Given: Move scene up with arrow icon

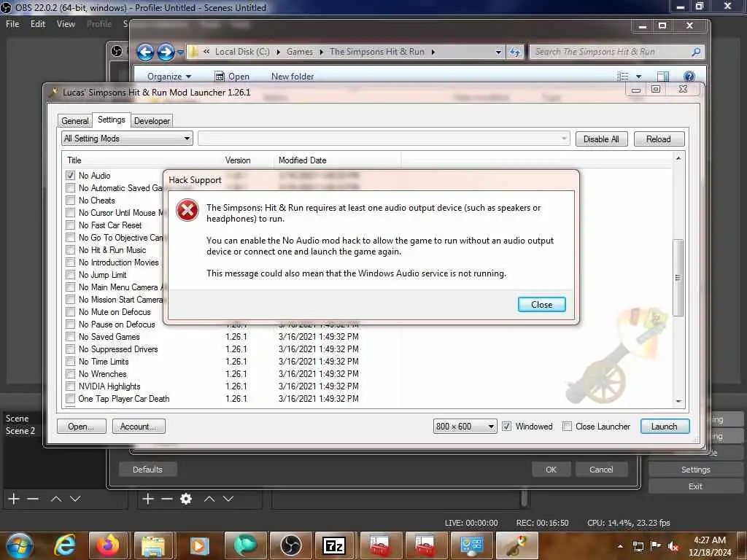Looking at the screenshot, I should point(55,499).
